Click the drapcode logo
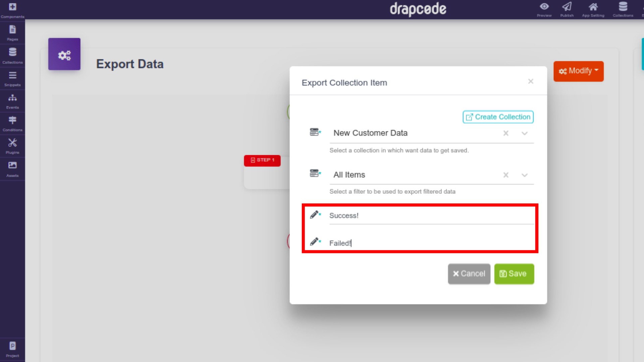The image size is (644, 362). (x=418, y=9)
